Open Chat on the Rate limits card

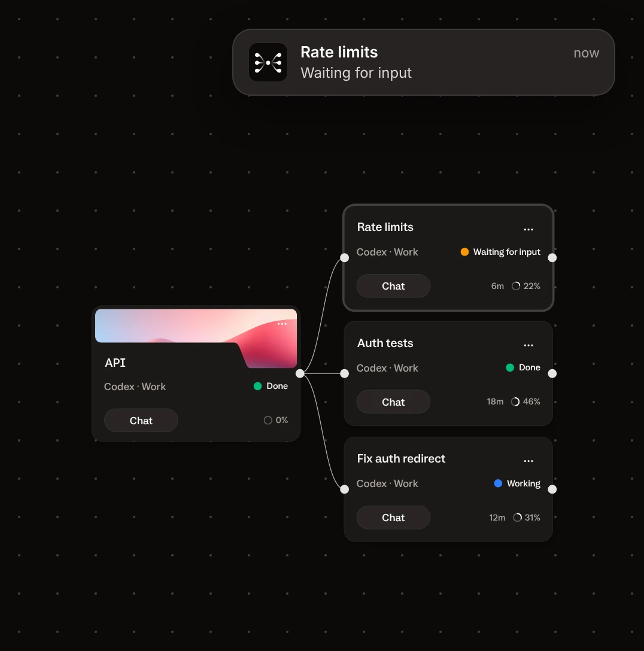coord(393,286)
